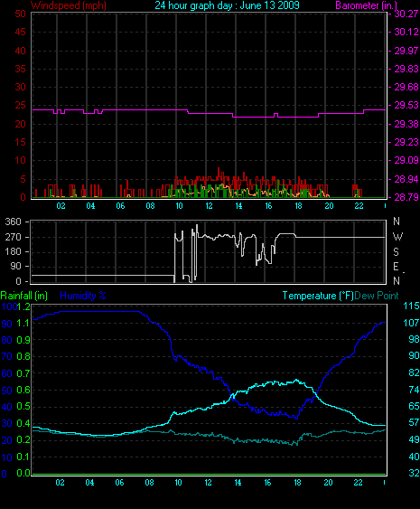Click the green 0.9 rainfall axis label
Image resolution: width=420 pixels, height=509 pixels.
coord(23,340)
